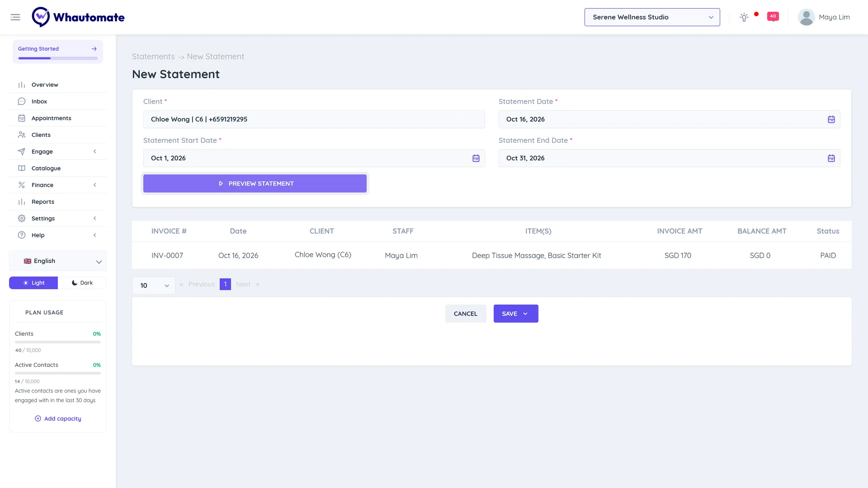The height and width of the screenshot is (488, 868).
Task: Click Maya Lim's avatar picture
Action: pyautogui.click(x=806, y=17)
